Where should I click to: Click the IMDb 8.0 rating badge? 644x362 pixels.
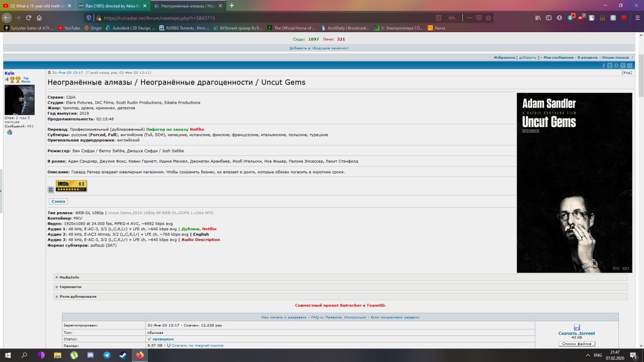[71, 186]
